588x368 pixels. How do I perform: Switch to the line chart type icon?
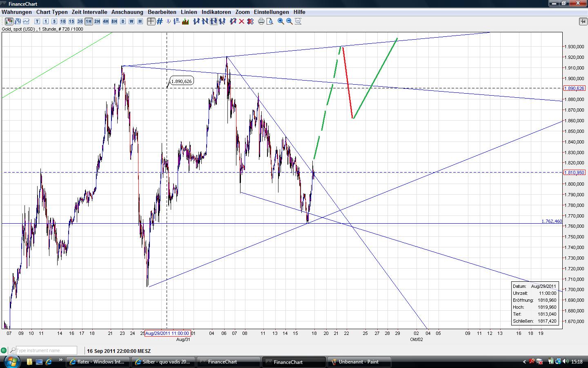27,21
